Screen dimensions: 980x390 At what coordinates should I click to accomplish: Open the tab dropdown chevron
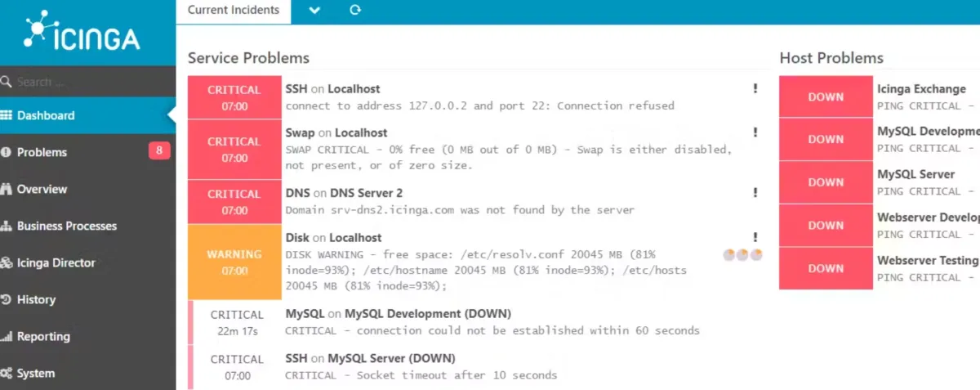click(x=314, y=11)
